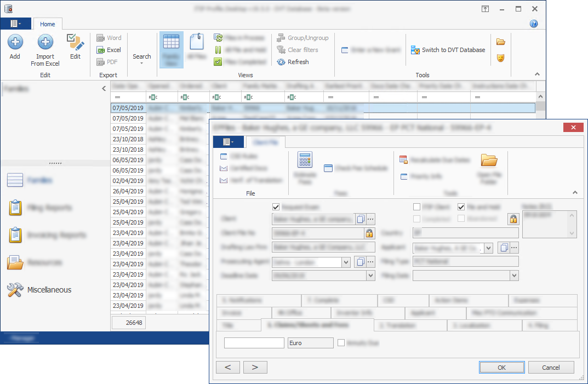Image resolution: width=588 pixels, height=384 pixels.
Task: Click the red calendar recalculate icon
Action: [x=403, y=160]
